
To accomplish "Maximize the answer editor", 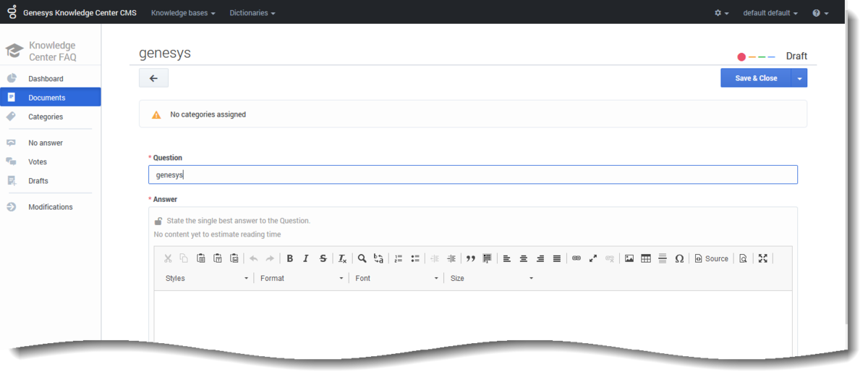I will pos(763,258).
